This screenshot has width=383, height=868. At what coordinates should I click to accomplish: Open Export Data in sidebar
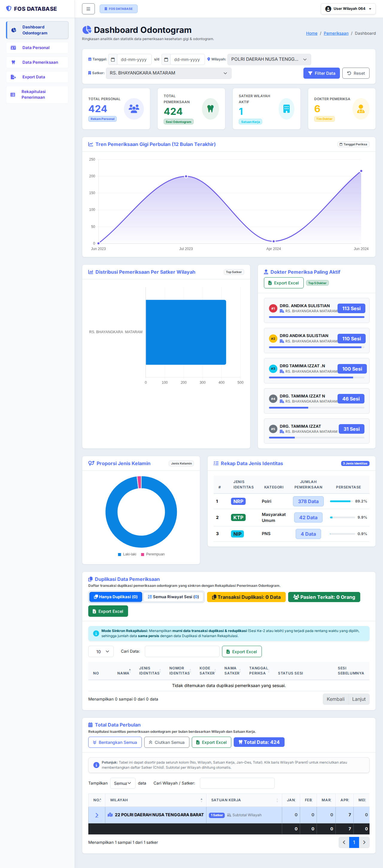click(37, 77)
